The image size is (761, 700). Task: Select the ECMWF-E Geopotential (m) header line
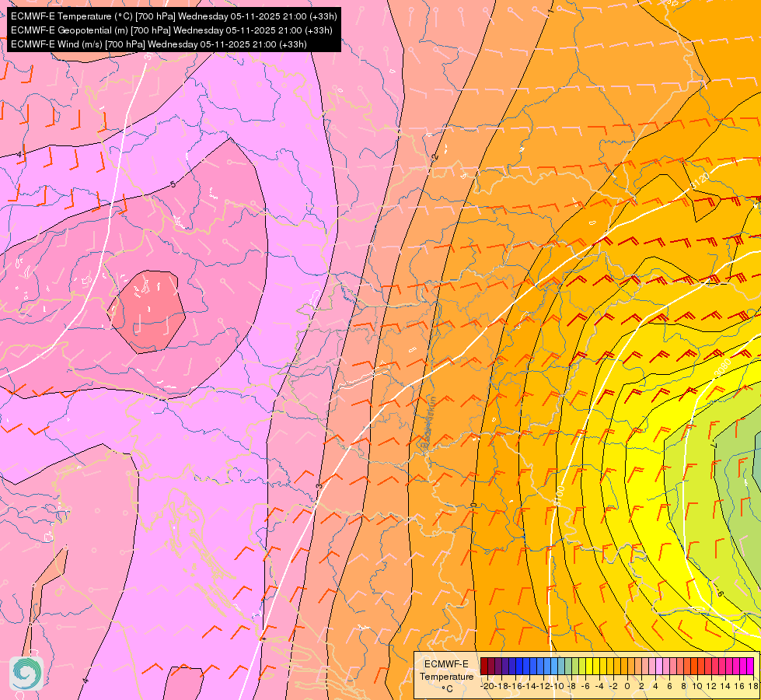[x=171, y=30]
